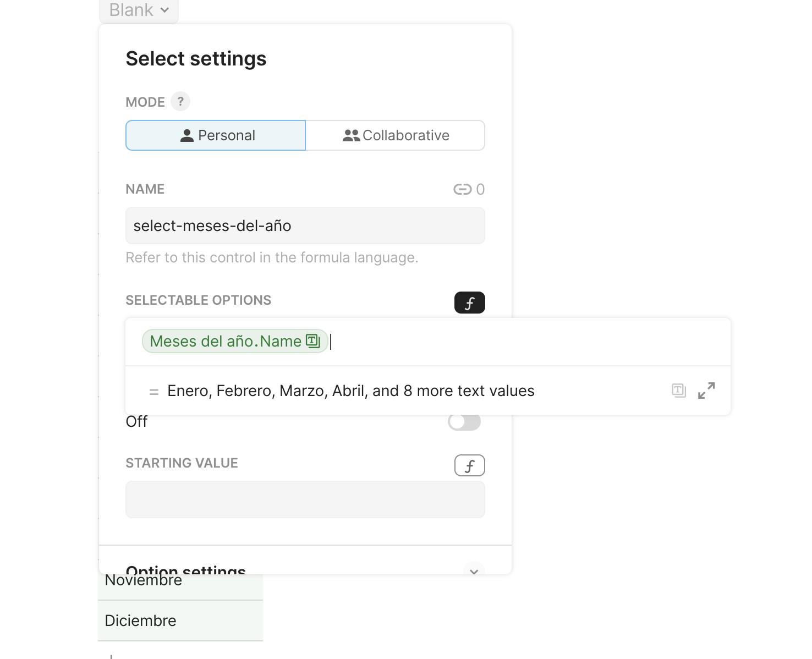Click the text-list icon inside formula chip
The image size is (812, 659).
point(313,341)
